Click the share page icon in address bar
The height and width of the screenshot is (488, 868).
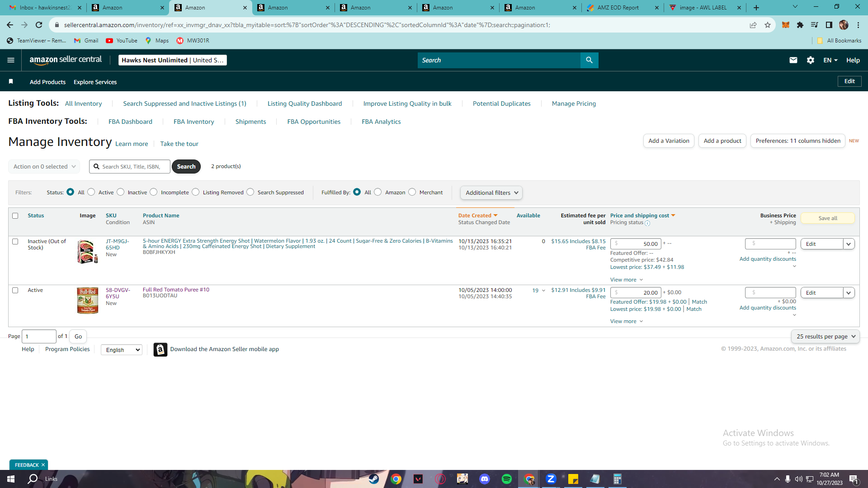[753, 25]
